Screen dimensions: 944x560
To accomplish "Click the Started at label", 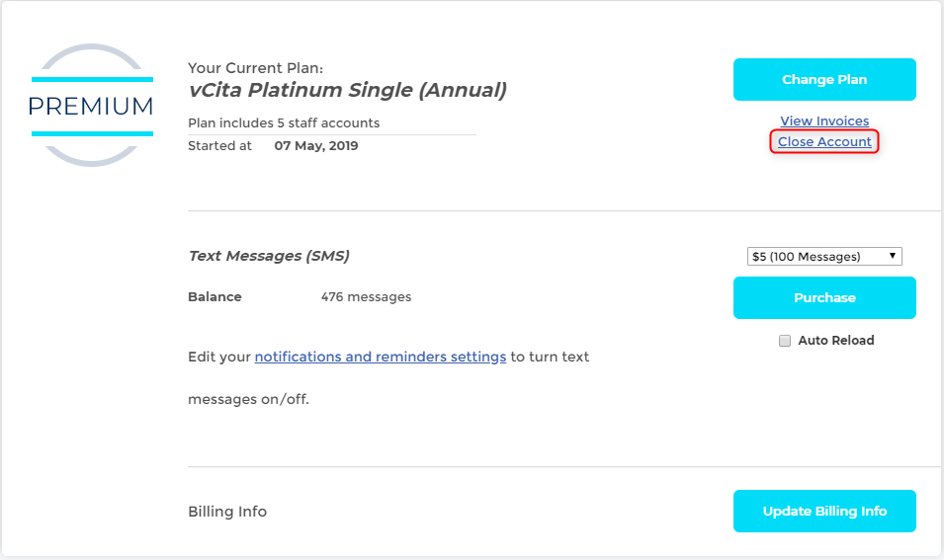I will click(219, 146).
